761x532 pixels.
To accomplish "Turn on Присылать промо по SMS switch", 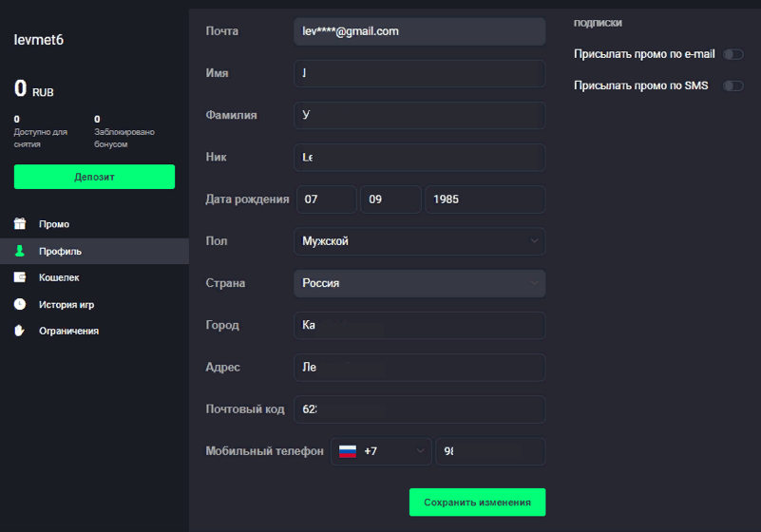I will coord(732,85).
